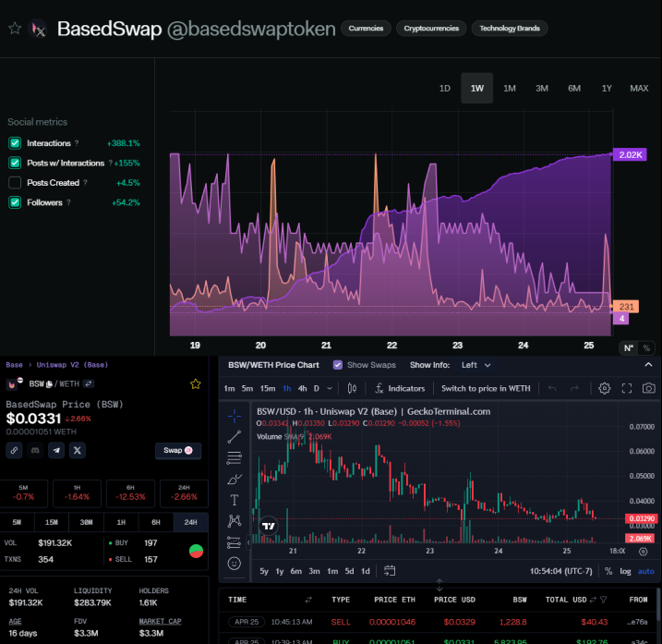This screenshot has height=644, width=662.
Task: Uncheck the Followers metric checkbox
Action: pos(15,202)
